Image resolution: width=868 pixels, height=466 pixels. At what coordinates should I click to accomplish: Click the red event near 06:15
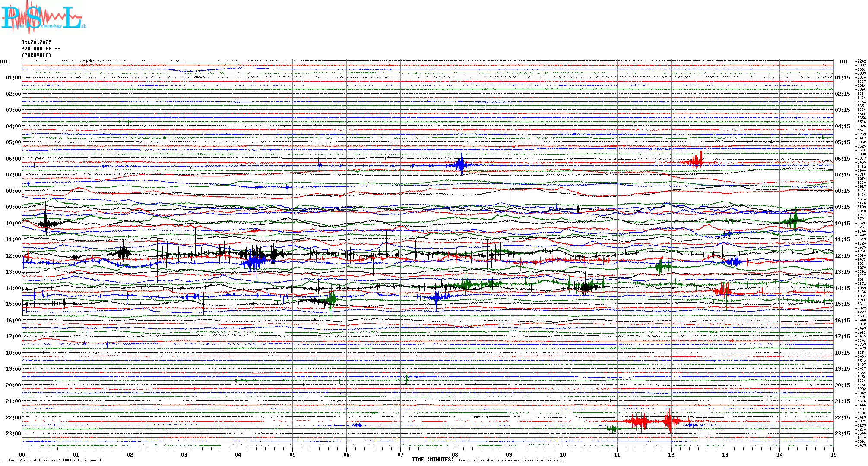[x=695, y=161]
